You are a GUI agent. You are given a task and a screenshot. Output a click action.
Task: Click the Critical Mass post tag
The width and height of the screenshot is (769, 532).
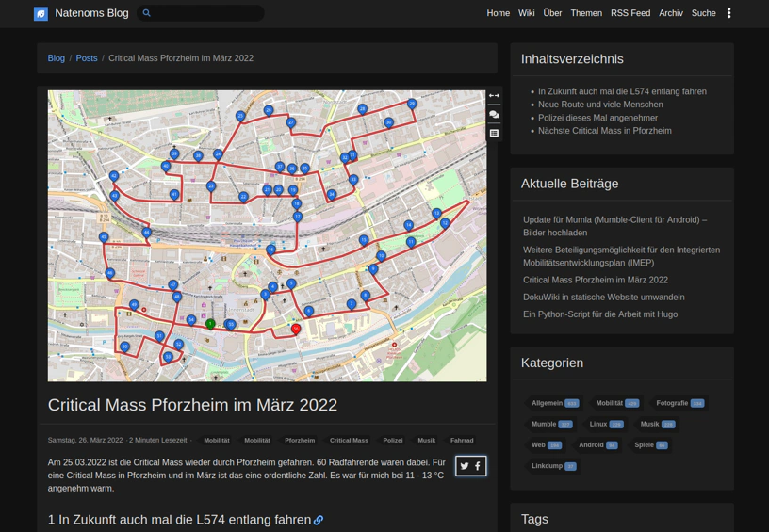coord(349,441)
